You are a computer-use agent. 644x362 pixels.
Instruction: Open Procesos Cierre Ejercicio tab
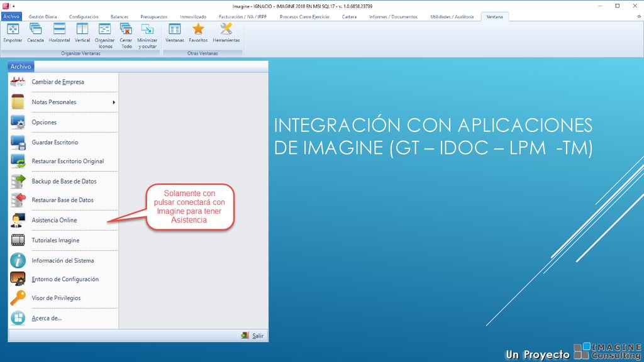(x=304, y=17)
